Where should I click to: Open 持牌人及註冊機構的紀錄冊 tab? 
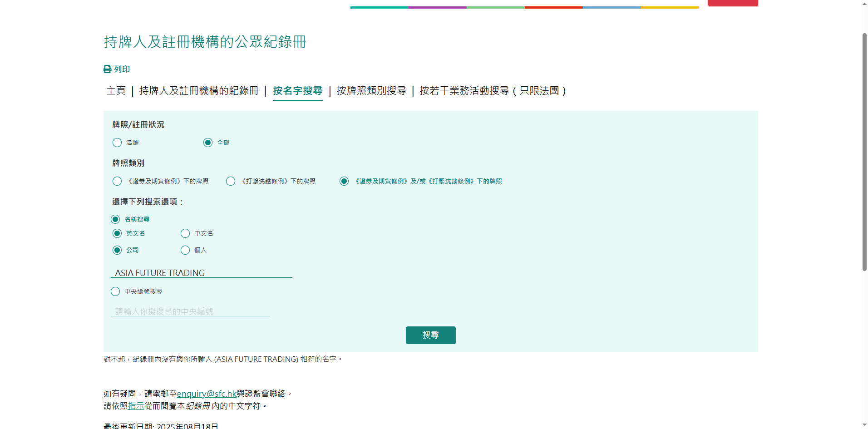(x=198, y=91)
